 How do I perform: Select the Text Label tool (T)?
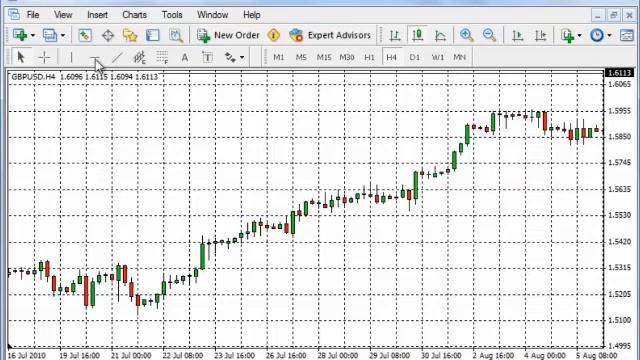[207, 57]
